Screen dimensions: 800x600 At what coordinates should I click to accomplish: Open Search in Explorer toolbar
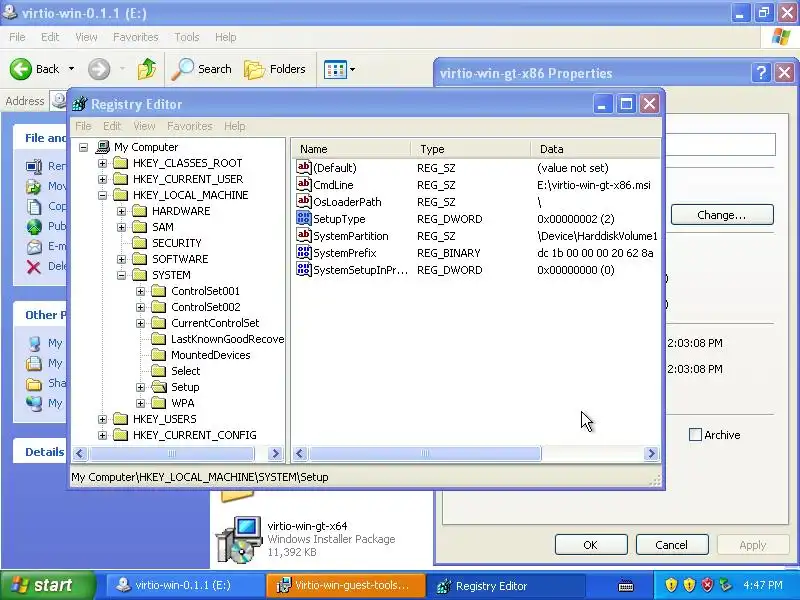[202, 69]
